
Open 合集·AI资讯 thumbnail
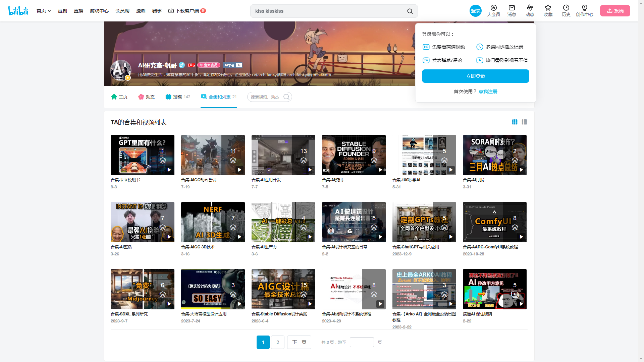pos(354,155)
